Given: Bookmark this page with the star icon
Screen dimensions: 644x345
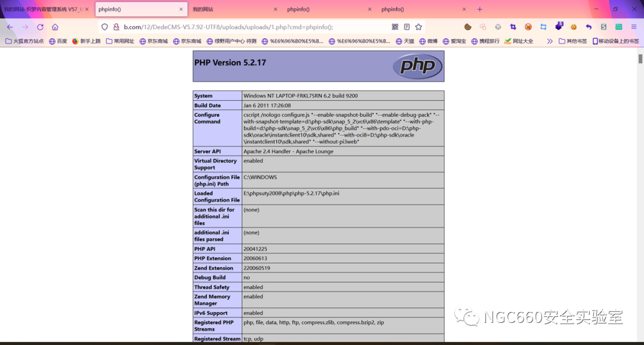Looking at the screenshot, I should (419, 27).
